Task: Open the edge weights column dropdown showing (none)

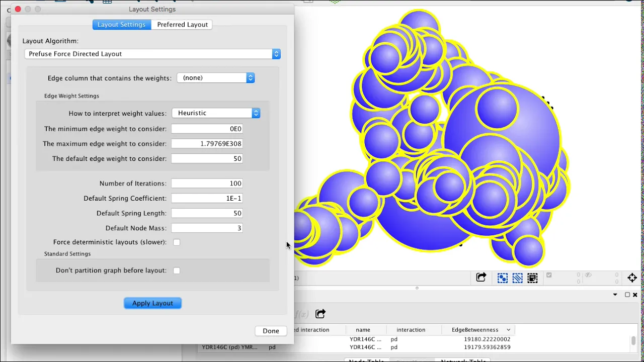Action: coord(216,78)
